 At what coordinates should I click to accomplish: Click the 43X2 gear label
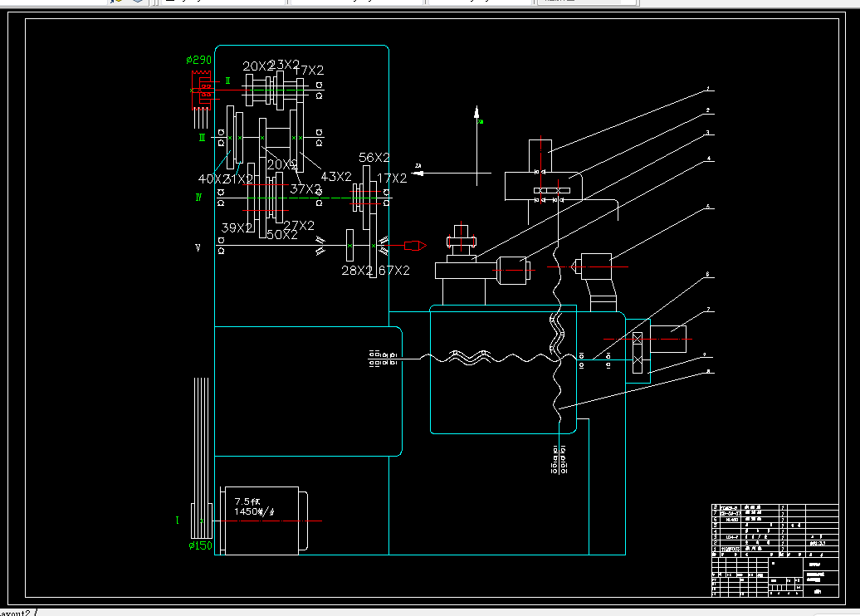[335, 177]
